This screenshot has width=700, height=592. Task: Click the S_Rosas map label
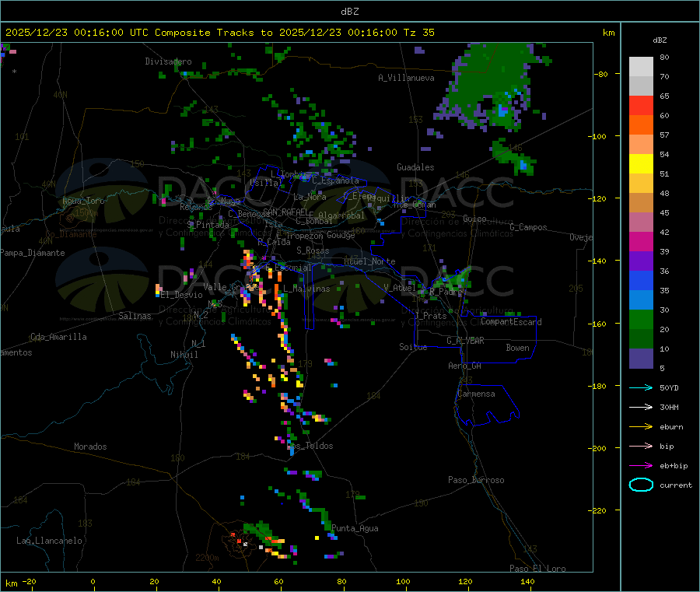(x=313, y=250)
